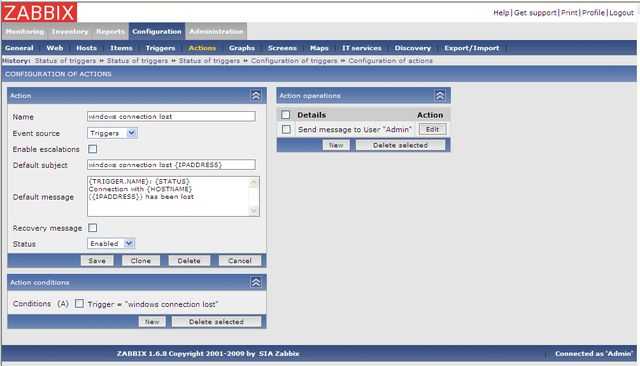The width and height of the screenshot is (640, 366).
Task: Go to Graphs submenu
Action: [x=242, y=48]
